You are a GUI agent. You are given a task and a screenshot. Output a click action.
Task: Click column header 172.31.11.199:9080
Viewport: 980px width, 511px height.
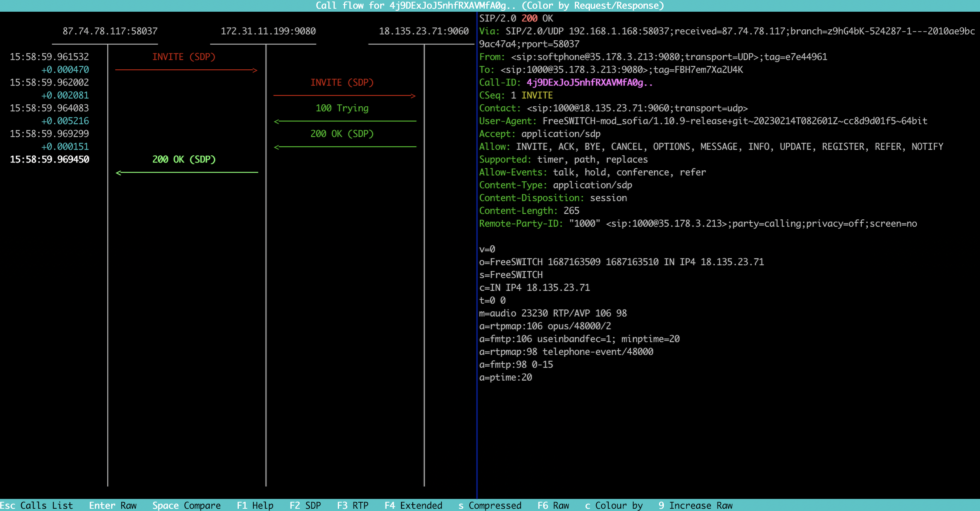tap(268, 31)
